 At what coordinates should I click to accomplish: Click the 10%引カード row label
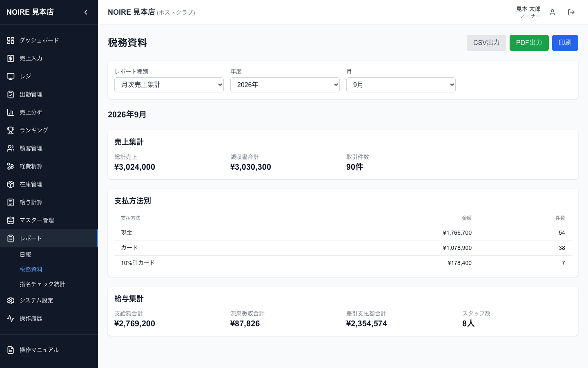138,263
